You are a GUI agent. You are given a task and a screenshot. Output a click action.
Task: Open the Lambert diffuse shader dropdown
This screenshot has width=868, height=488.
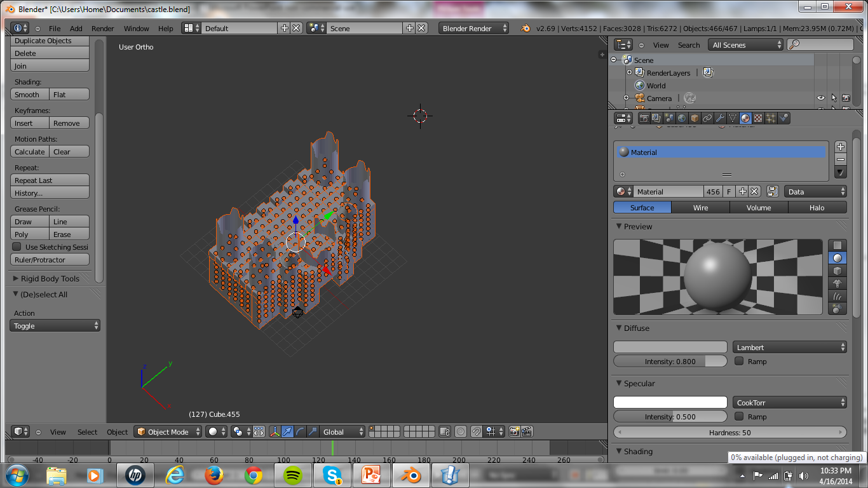[x=789, y=346]
